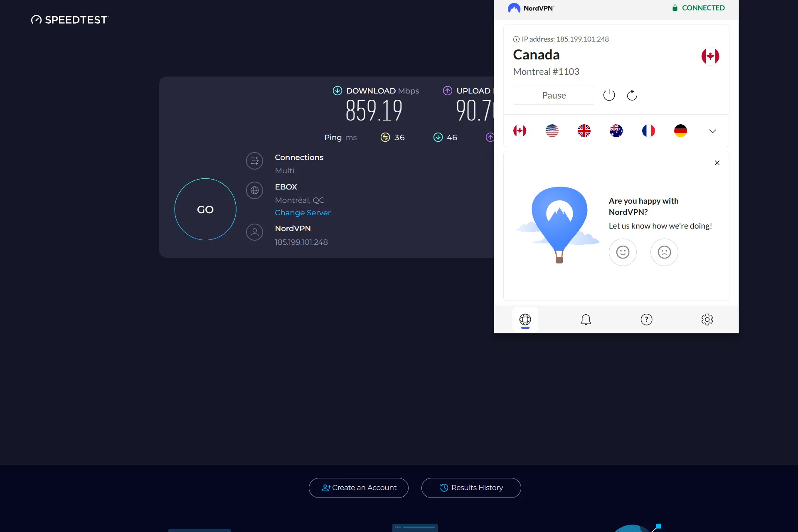The image size is (798, 532).
Task: Select the France flag quick connect
Action: (x=648, y=131)
